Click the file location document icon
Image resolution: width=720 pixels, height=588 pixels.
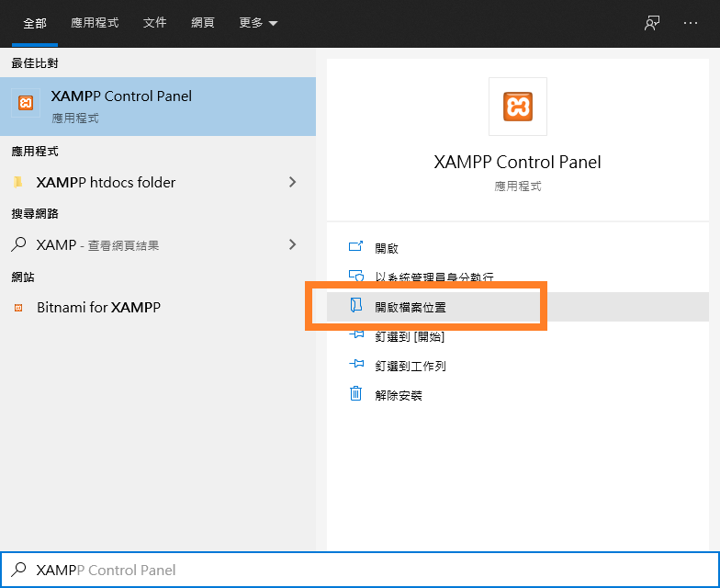[356, 305]
